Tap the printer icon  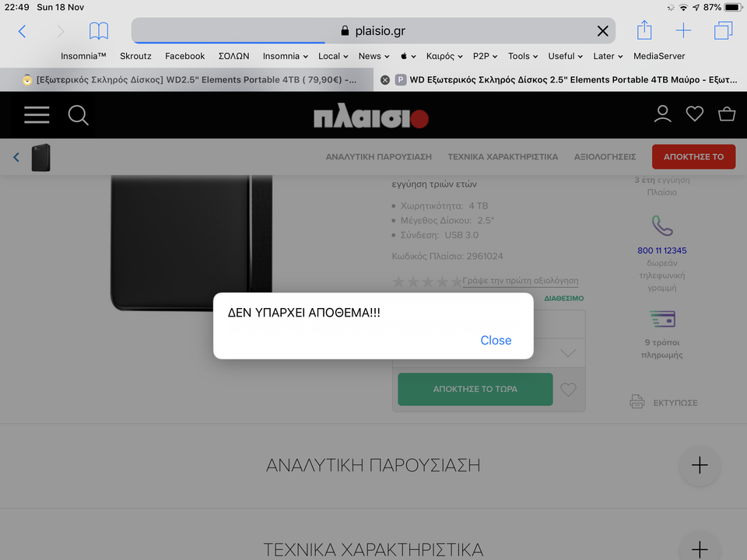[637, 401]
